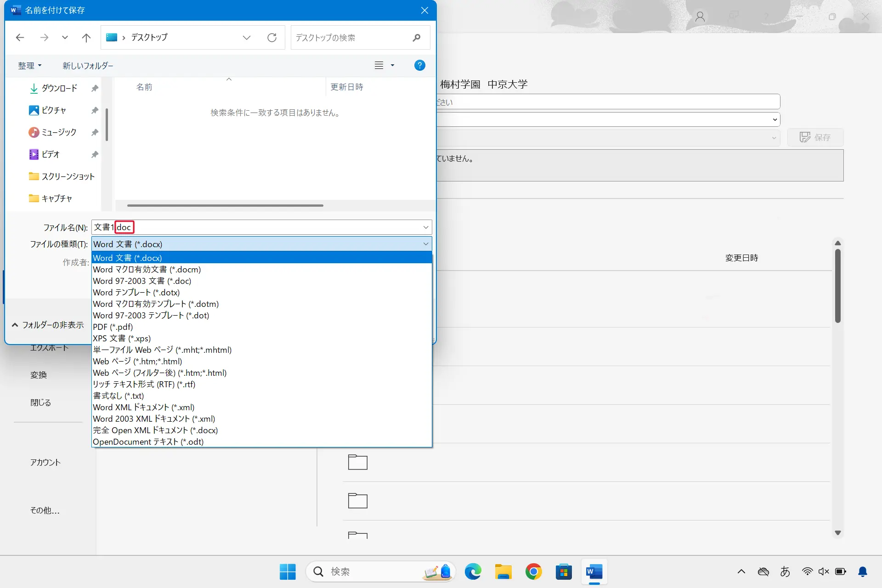Select Word マクロ有効テンプレート (*.dotm) type
The image size is (882, 588).
coord(262,304)
